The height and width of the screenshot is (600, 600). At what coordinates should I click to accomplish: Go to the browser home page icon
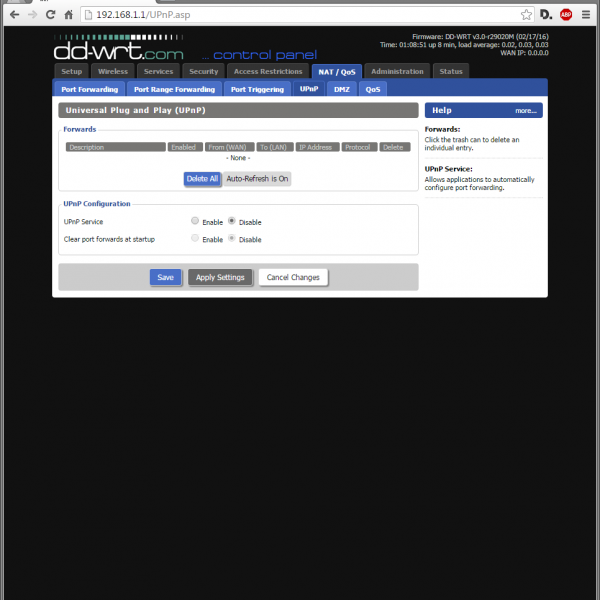68,15
